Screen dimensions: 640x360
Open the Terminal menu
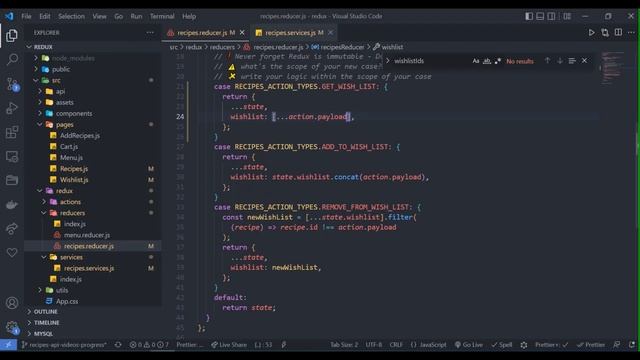(162, 16)
